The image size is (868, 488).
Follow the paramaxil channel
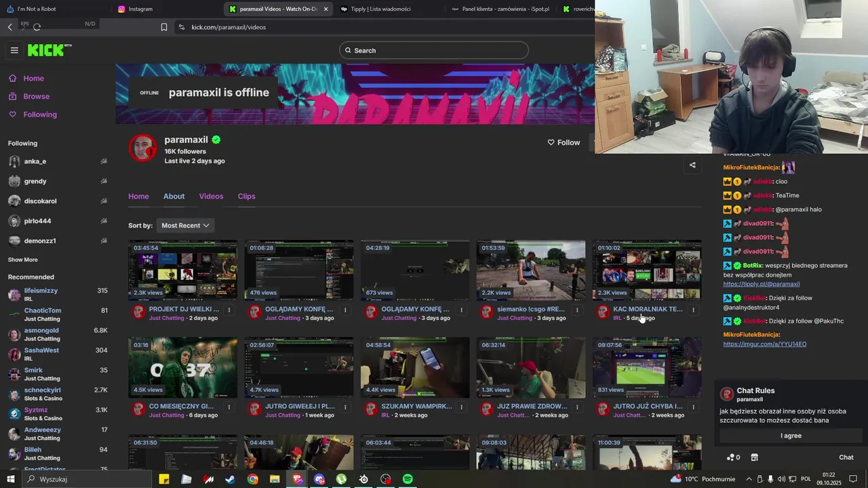point(564,142)
